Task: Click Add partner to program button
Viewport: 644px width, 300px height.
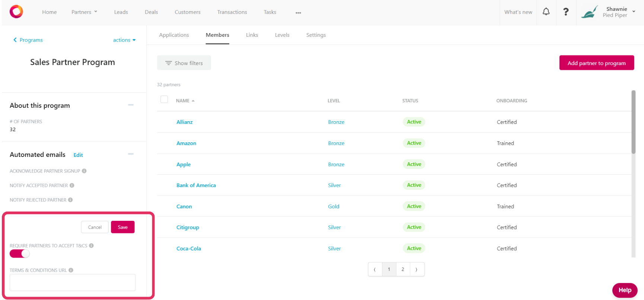Action: 597,63
